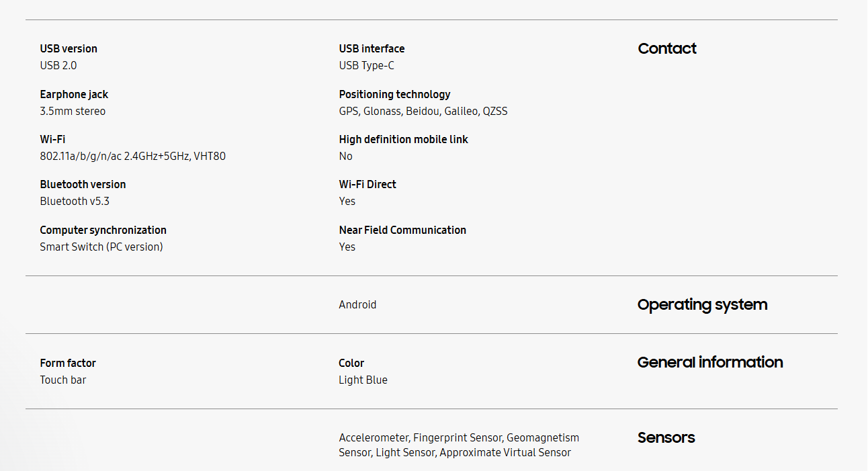
Task: Click the High definition mobile link label
Action: [x=403, y=139]
